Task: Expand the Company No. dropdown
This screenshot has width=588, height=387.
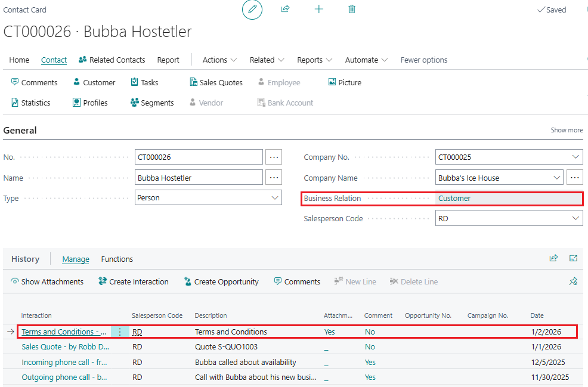Action: (576, 157)
